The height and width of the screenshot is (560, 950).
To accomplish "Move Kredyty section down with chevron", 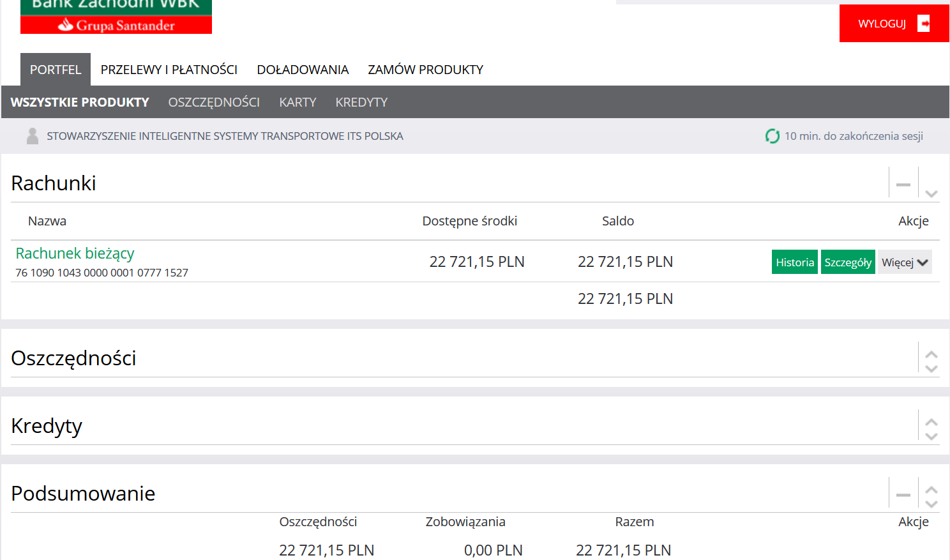I will pyautogui.click(x=931, y=436).
